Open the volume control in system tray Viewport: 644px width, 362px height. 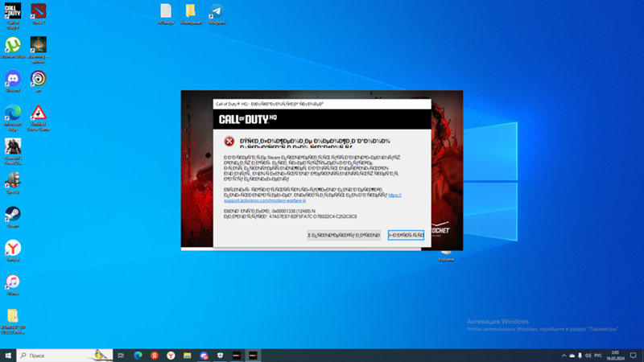coord(588,356)
